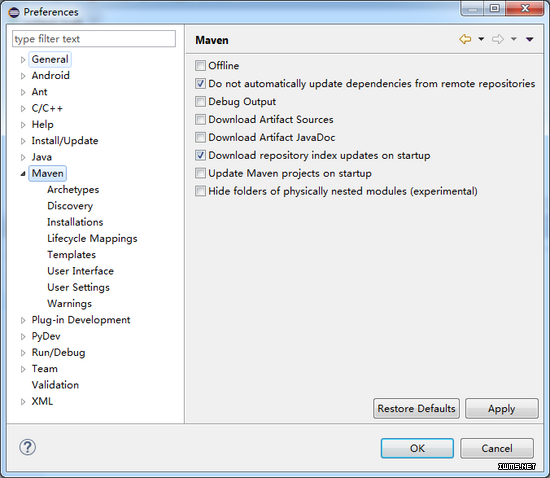Open the User Settings page

coord(78,287)
